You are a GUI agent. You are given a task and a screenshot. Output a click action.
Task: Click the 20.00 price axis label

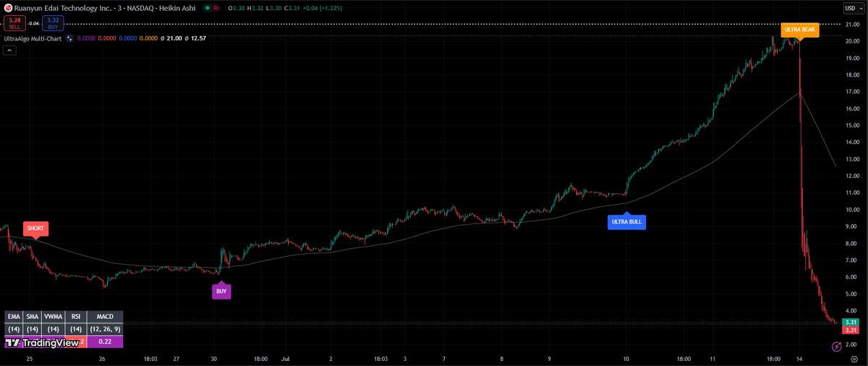click(851, 41)
